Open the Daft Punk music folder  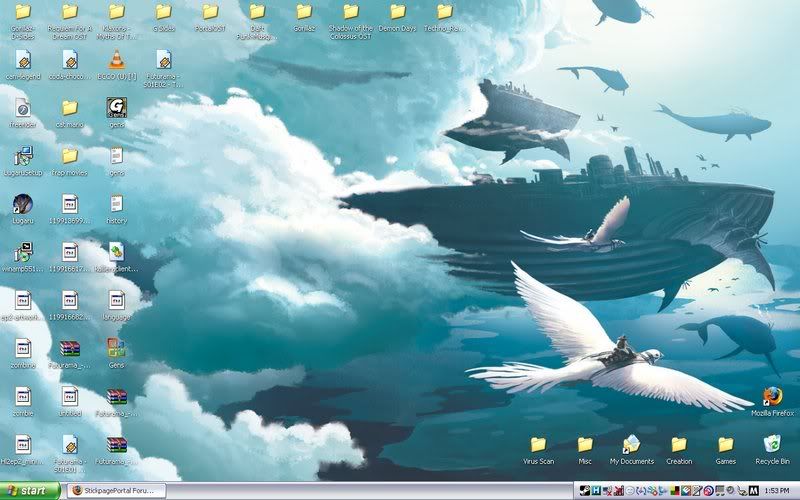257,12
